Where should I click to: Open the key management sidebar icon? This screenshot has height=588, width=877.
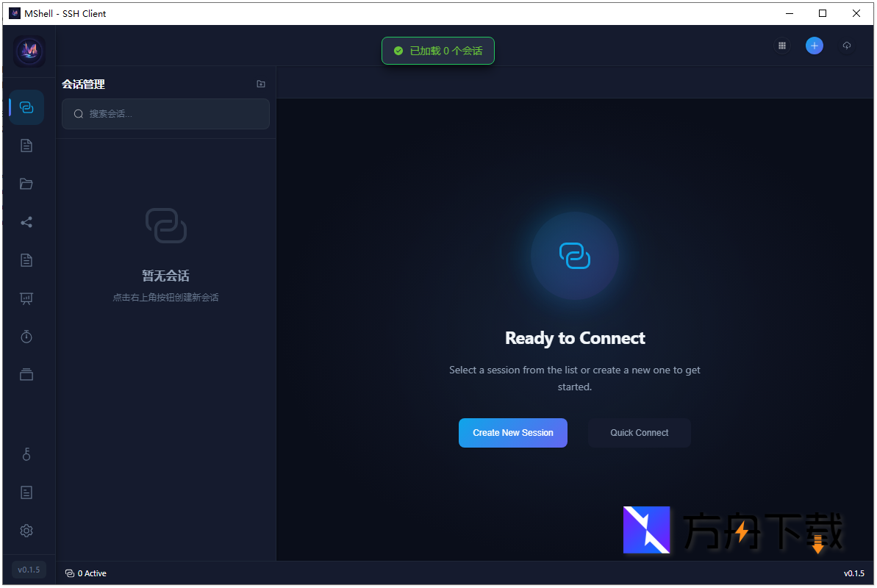(26, 454)
